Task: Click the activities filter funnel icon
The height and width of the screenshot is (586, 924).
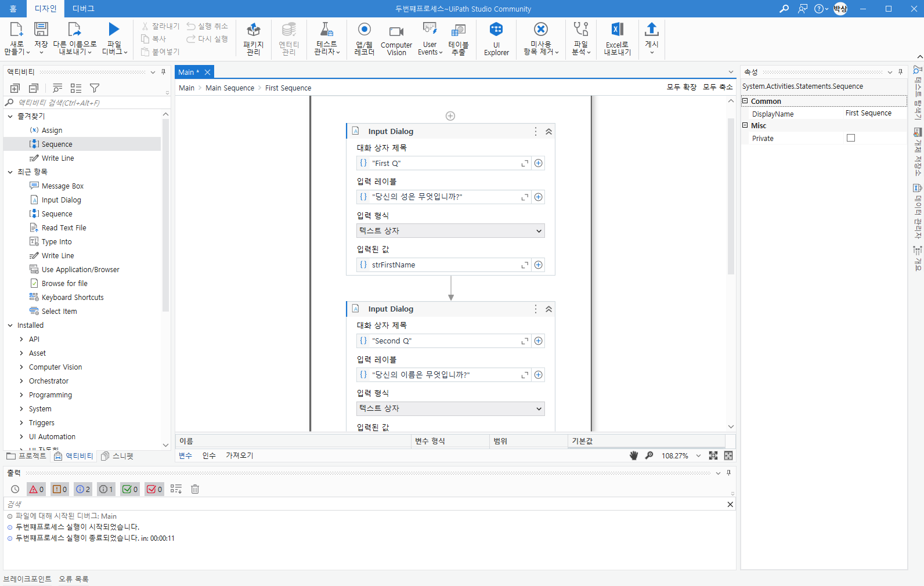Action: pos(95,88)
